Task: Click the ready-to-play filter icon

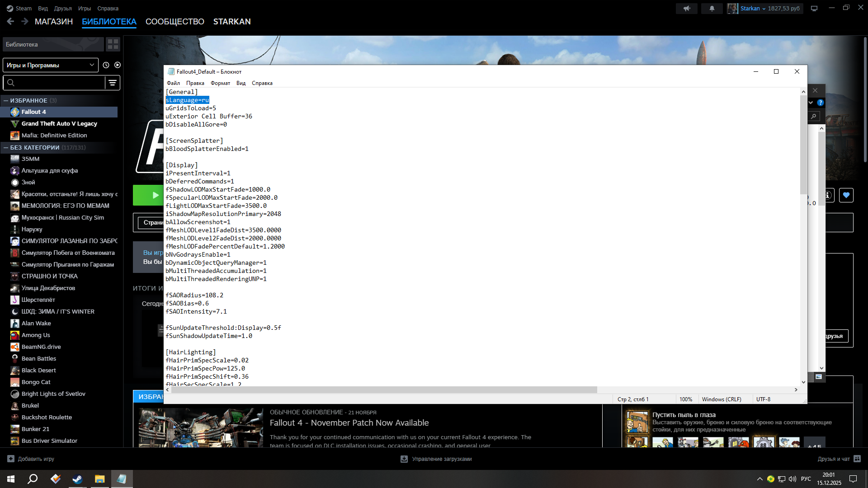Action: tap(118, 65)
